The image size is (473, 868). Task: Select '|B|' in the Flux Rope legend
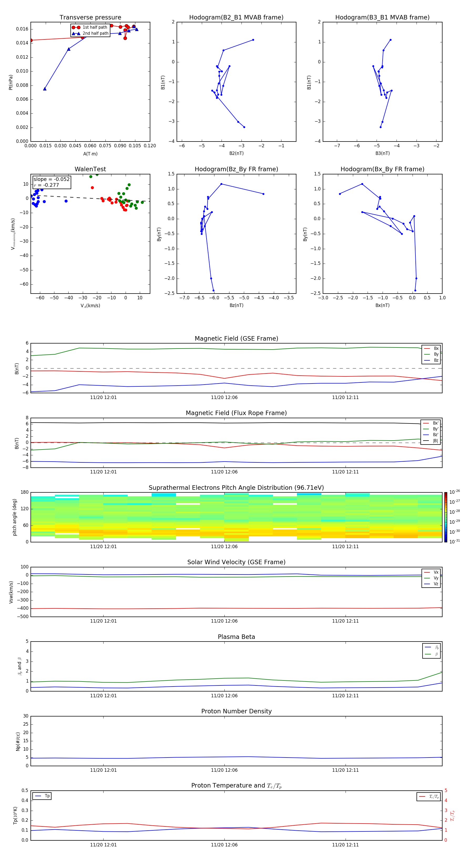click(431, 441)
